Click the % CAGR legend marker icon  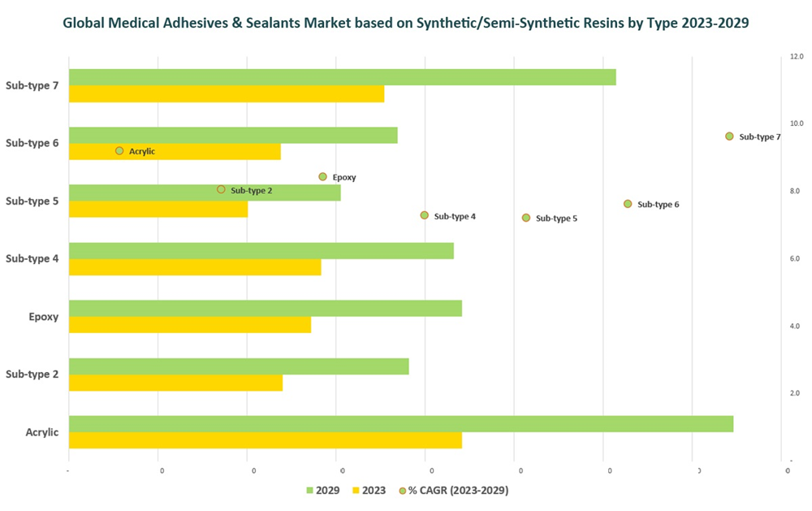click(x=402, y=491)
